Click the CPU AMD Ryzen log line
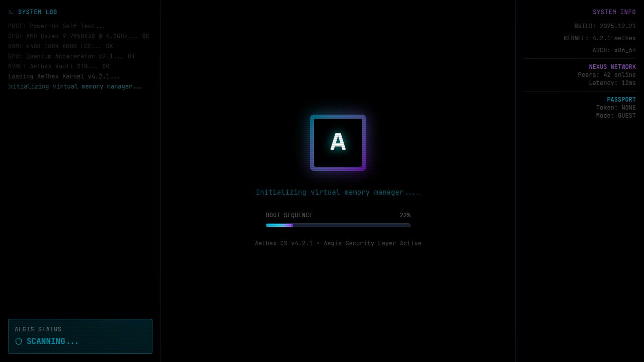Image resolution: width=644 pixels, height=362 pixels. [x=78, y=36]
